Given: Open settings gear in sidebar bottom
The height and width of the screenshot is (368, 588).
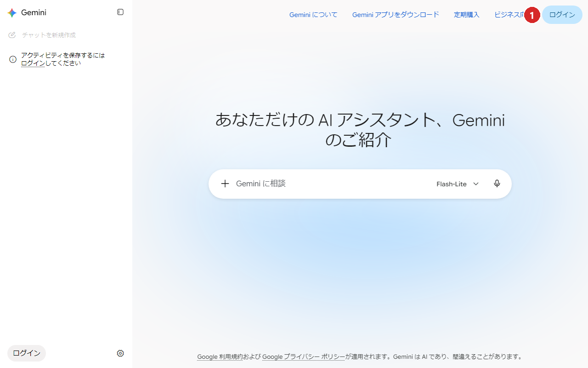Looking at the screenshot, I should [x=120, y=353].
